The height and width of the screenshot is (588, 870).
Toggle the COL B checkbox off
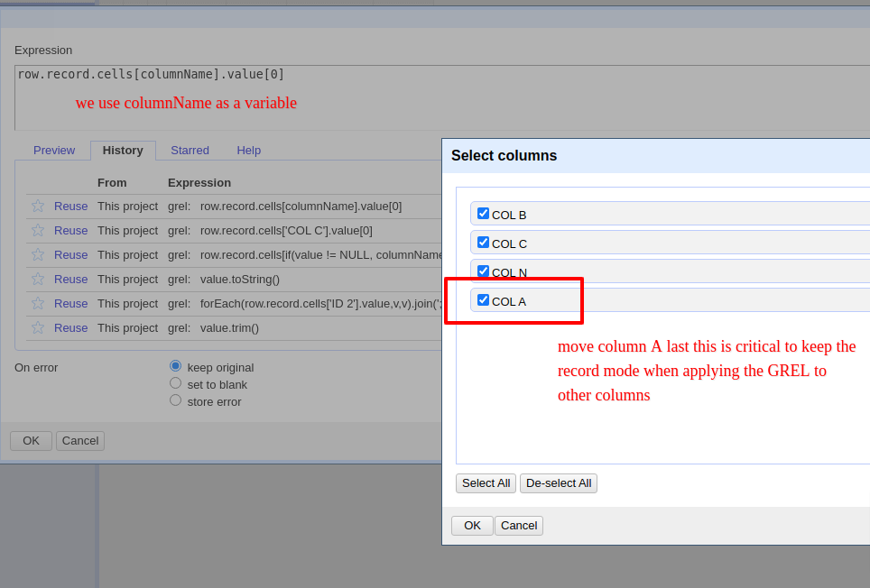tap(484, 213)
